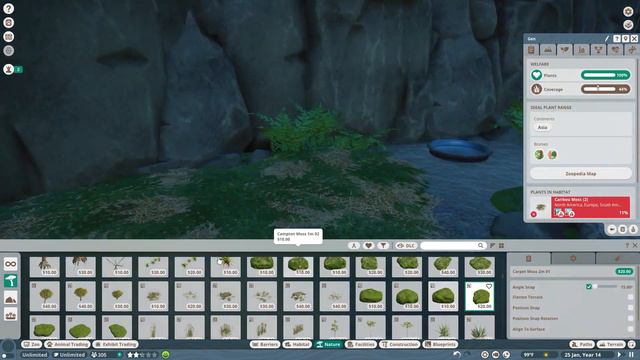
Task: Click the Coverage welfare bar
Action: pyautogui.click(x=606, y=89)
